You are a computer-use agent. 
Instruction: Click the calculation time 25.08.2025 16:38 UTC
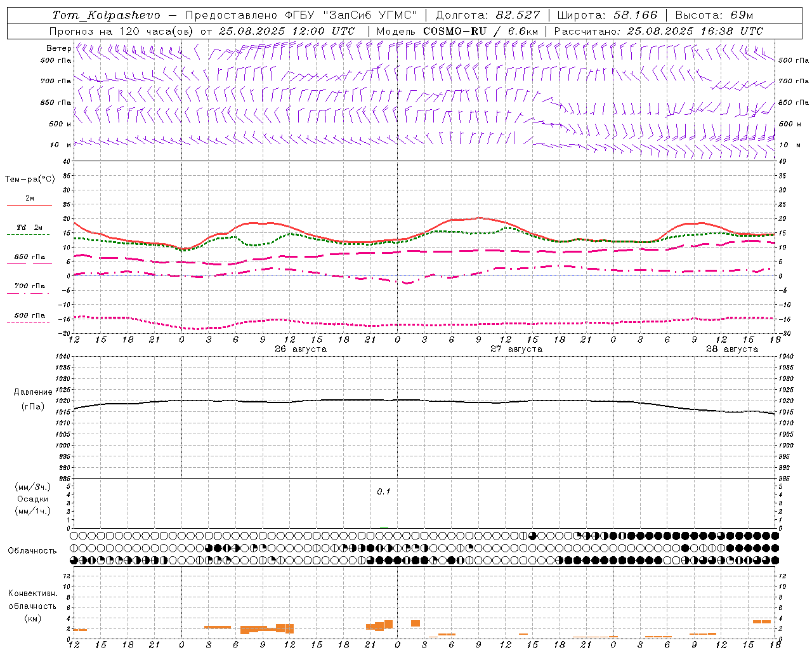695,31
